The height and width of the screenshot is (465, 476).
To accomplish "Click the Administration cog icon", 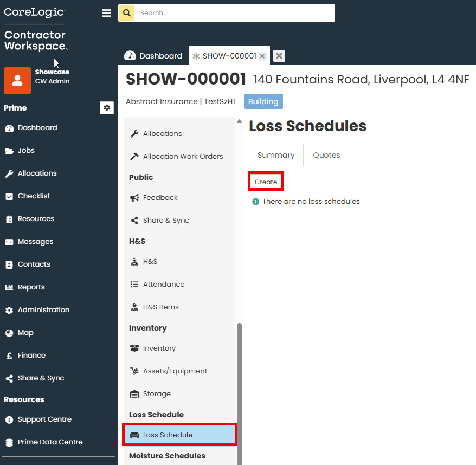I will 9,310.
